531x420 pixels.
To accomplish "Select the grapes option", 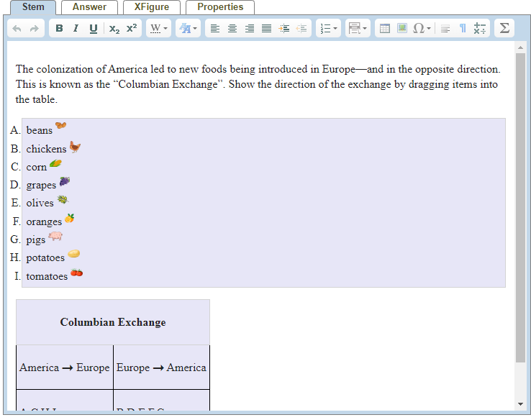I will click(x=41, y=185).
